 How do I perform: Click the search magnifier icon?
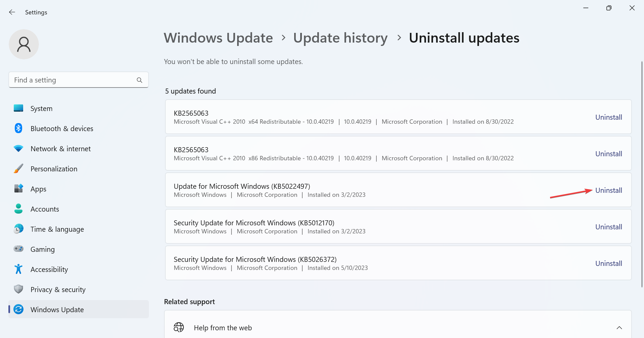pos(140,80)
